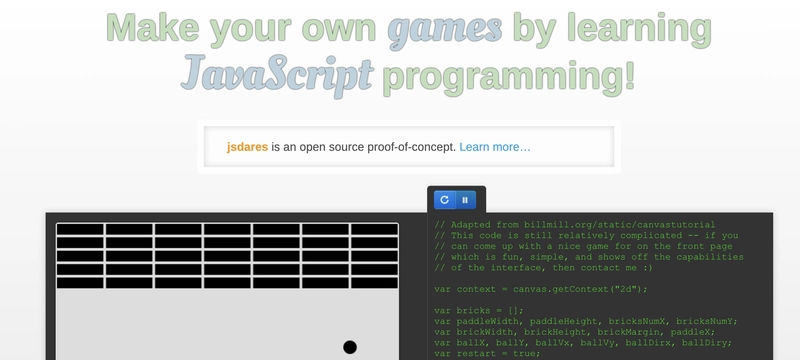
Task: Click the restart (circular arrow) button
Action: pyautogui.click(x=444, y=200)
